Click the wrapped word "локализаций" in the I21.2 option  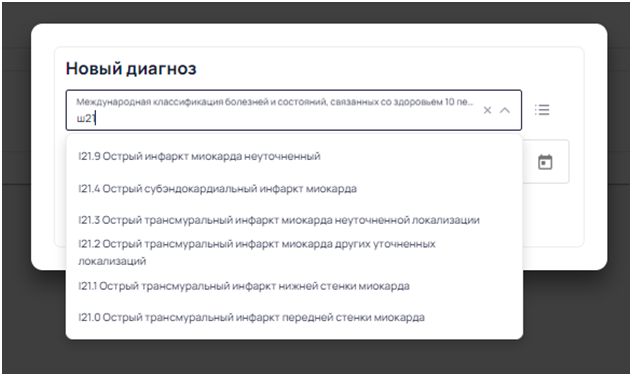[x=112, y=261]
